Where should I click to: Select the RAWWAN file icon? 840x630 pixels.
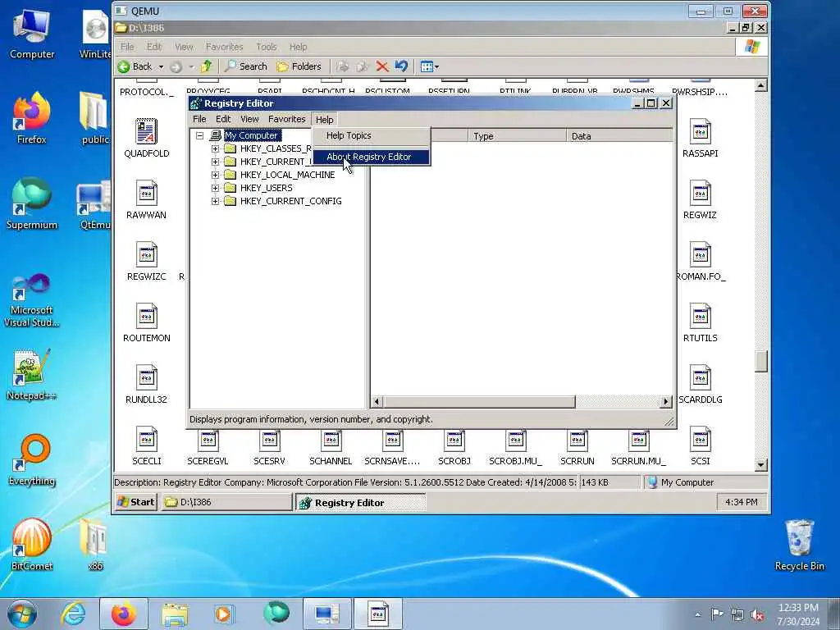point(146,200)
